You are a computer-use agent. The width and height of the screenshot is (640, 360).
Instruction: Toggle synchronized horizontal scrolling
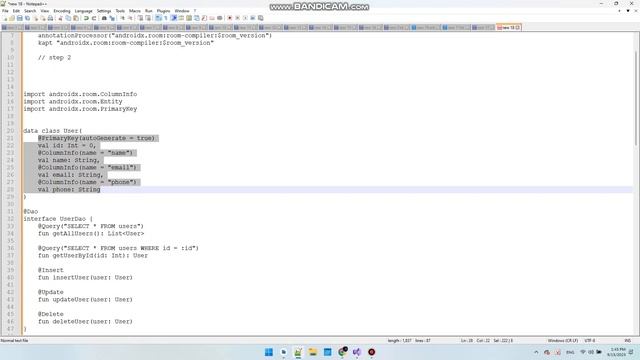point(148,18)
